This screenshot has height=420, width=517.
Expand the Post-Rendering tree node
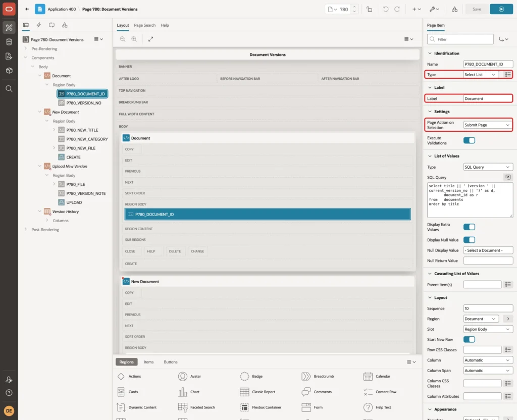pos(26,229)
